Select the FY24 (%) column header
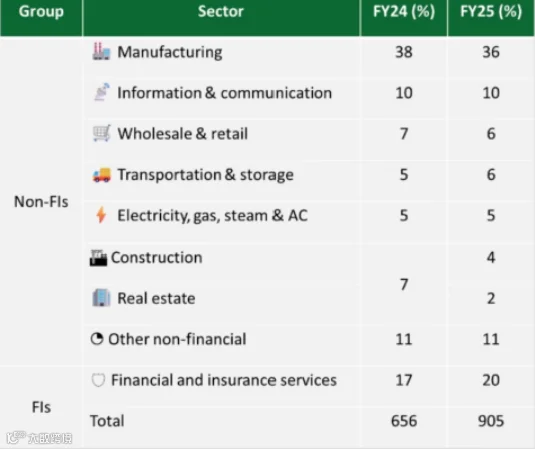 pos(404,12)
